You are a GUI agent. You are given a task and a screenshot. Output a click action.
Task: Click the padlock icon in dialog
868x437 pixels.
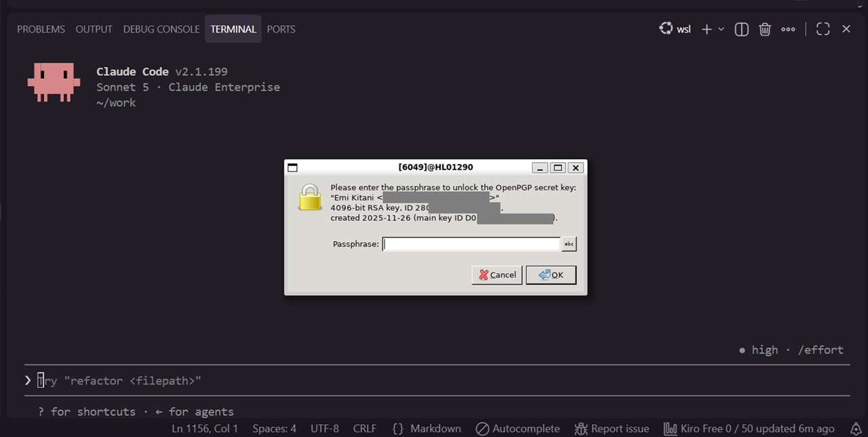(310, 197)
